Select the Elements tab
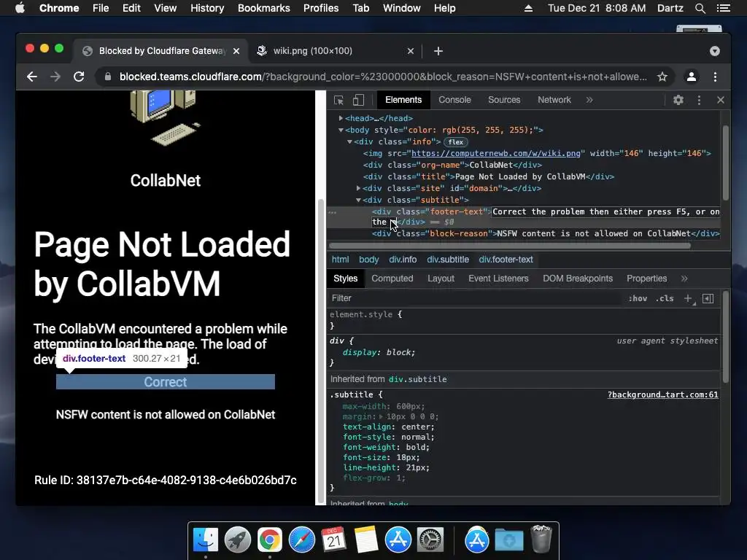This screenshot has width=747, height=560. click(403, 100)
